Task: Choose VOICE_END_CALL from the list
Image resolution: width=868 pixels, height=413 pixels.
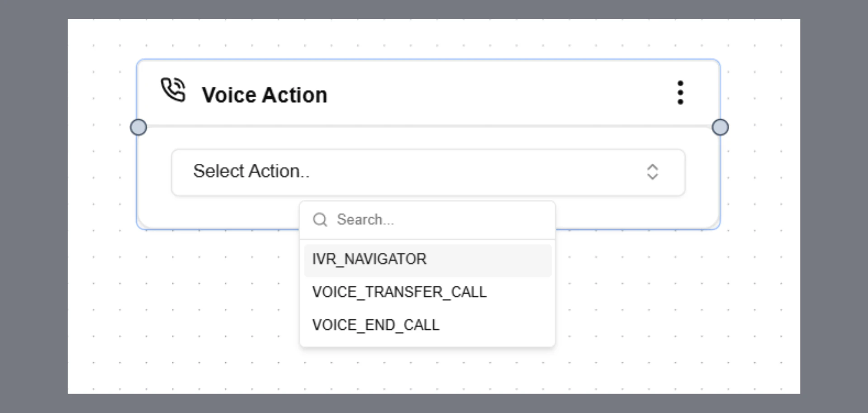Action: [428, 325]
